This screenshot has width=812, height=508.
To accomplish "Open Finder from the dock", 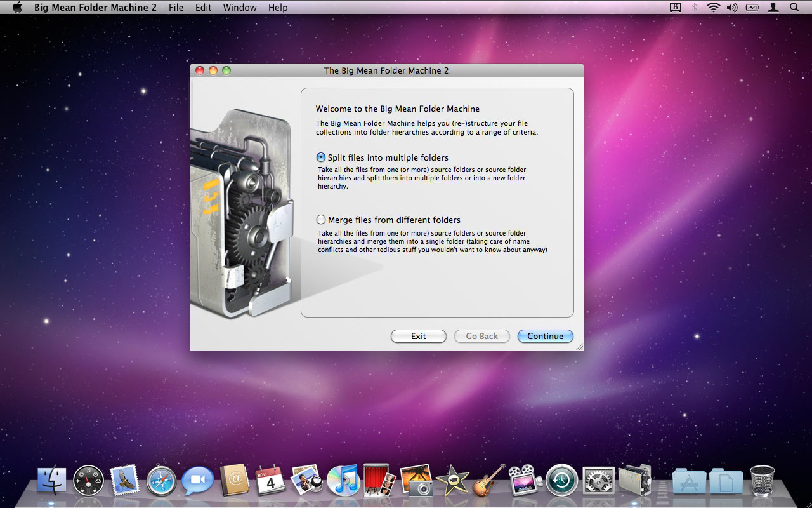I will pyautogui.click(x=52, y=481).
